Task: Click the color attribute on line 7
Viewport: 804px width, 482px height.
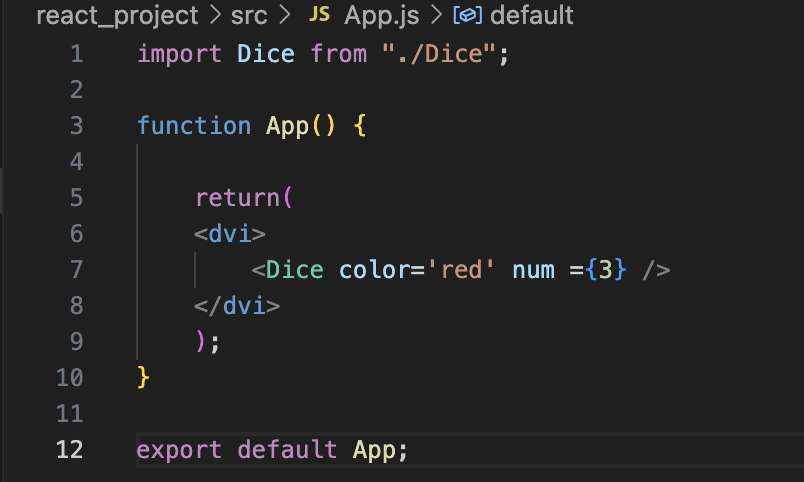Action: point(374,270)
